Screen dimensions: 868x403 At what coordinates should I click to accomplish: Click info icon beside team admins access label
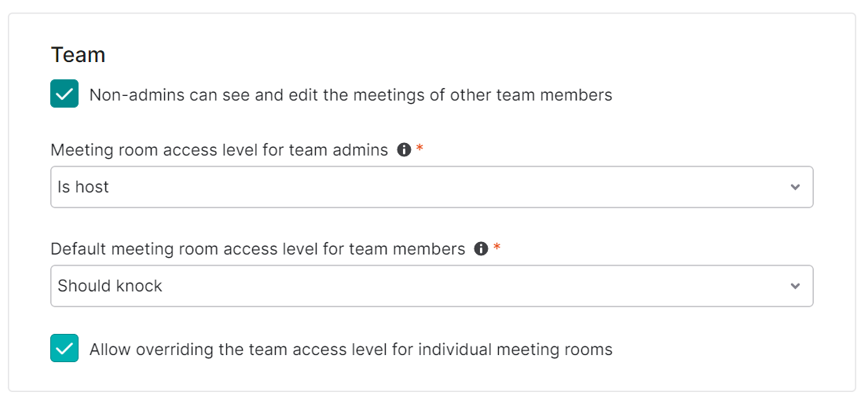click(x=404, y=149)
